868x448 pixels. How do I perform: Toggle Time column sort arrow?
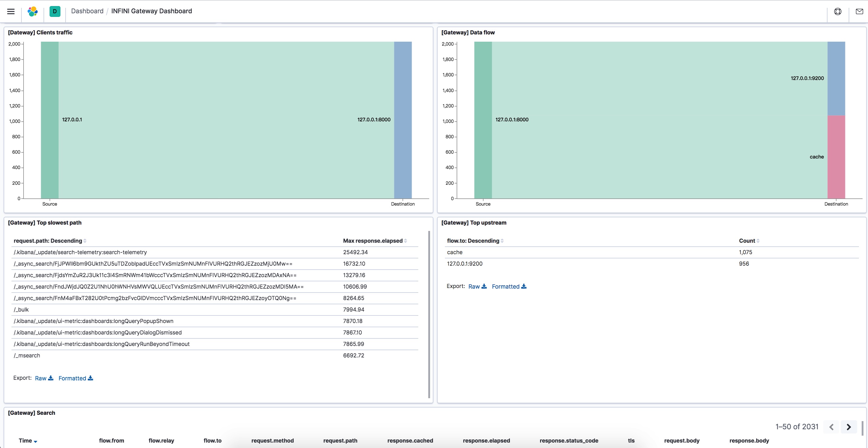point(35,441)
